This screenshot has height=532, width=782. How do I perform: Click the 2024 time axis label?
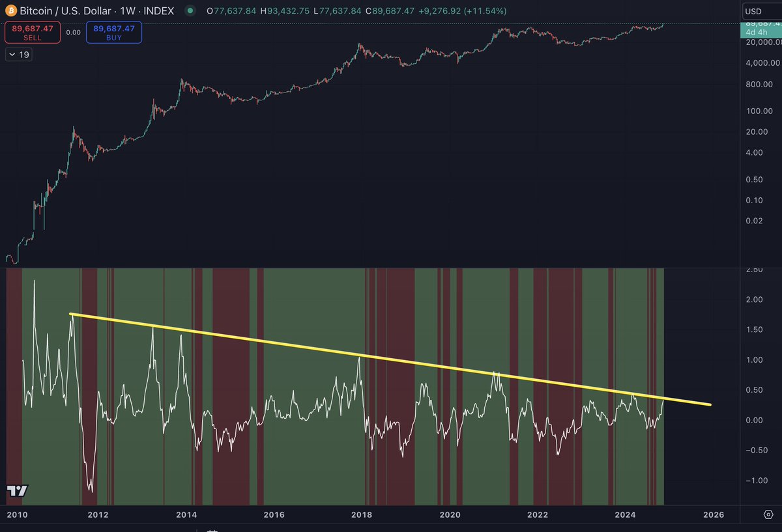[626, 515]
